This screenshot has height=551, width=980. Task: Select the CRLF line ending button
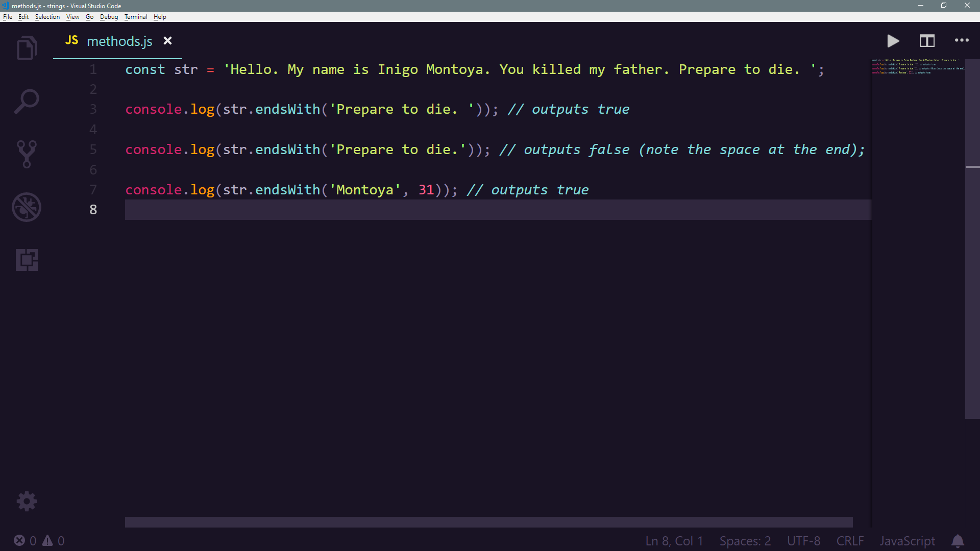[849, 541]
